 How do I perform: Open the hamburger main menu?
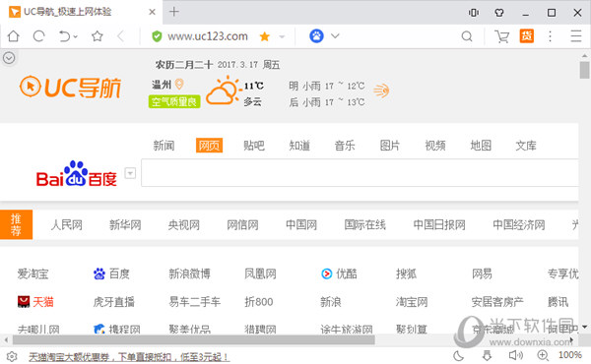click(575, 36)
